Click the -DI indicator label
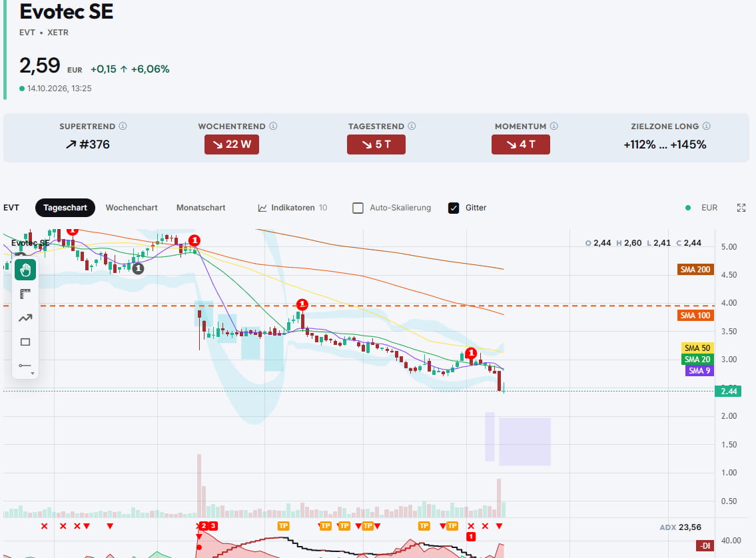This screenshot has width=756, height=558. coord(705,546)
